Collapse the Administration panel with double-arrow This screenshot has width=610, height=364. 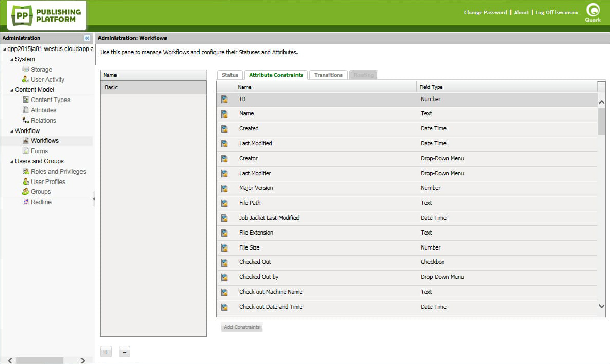87,38
